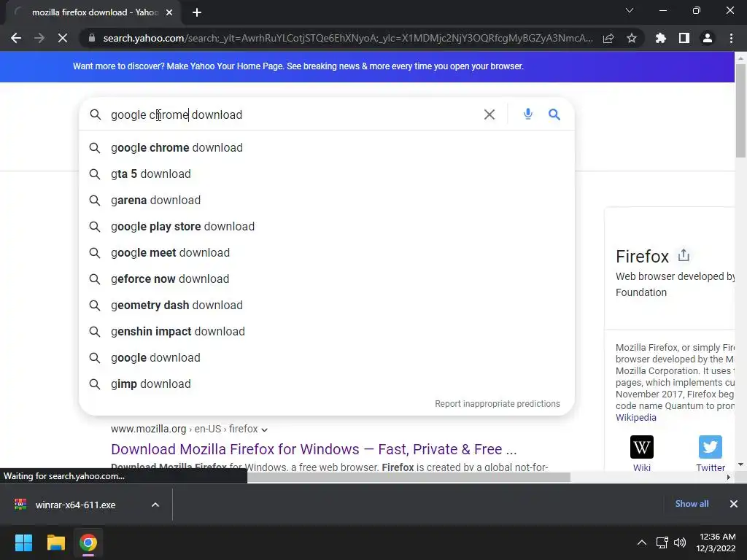The width and height of the screenshot is (747, 560).
Task: Open the Windows Start menu
Action: tap(23, 542)
